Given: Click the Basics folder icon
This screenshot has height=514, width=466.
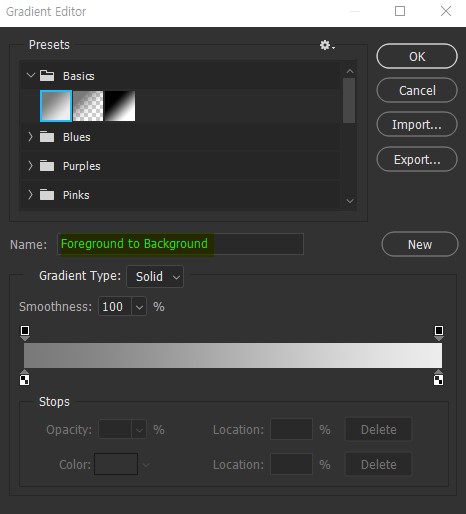Looking at the screenshot, I should click(47, 76).
